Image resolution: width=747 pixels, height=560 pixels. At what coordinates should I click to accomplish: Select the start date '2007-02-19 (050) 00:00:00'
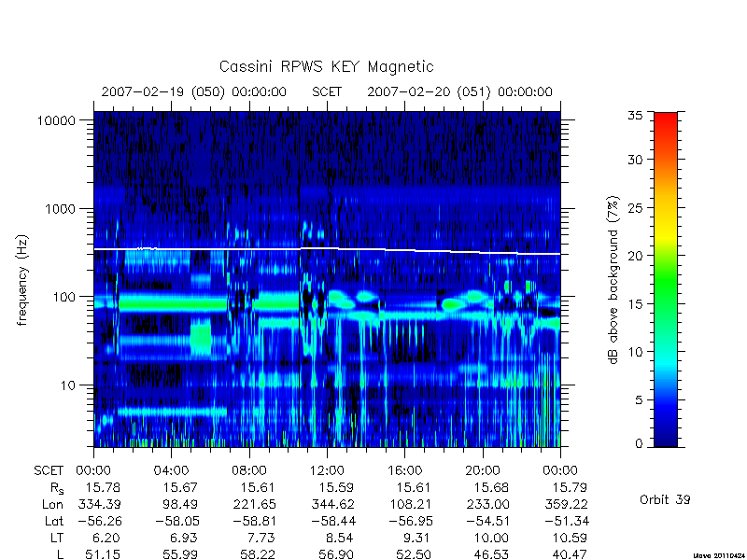click(x=194, y=91)
